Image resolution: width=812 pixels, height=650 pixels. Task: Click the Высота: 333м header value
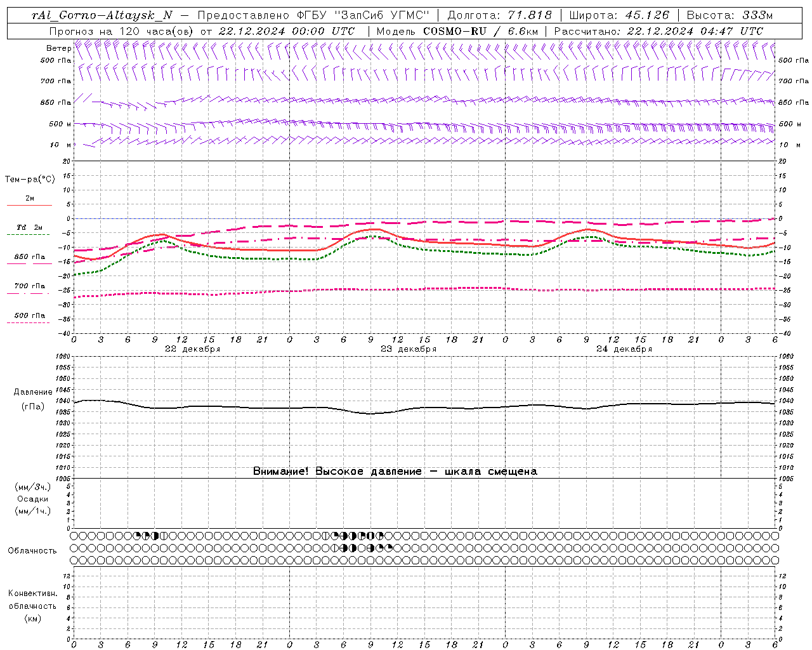[x=730, y=15]
